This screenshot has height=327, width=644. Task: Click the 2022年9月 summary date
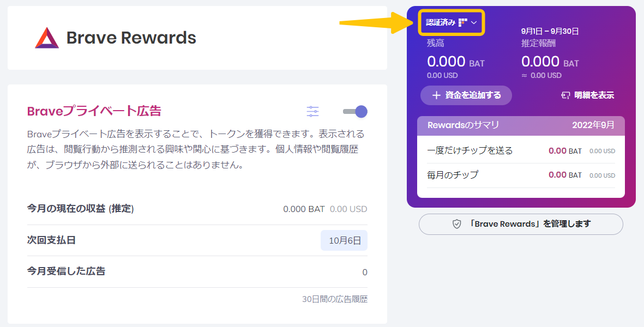(593, 125)
